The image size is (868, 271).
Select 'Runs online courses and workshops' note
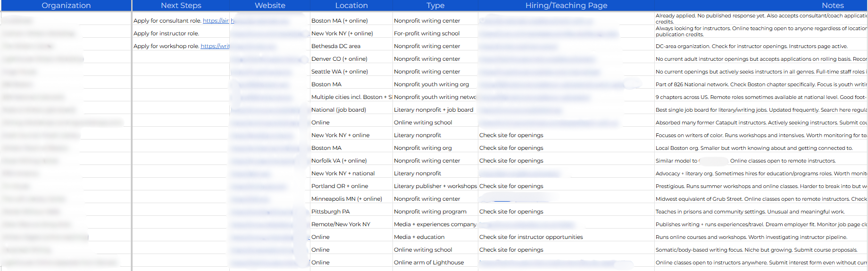click(761, 237)
